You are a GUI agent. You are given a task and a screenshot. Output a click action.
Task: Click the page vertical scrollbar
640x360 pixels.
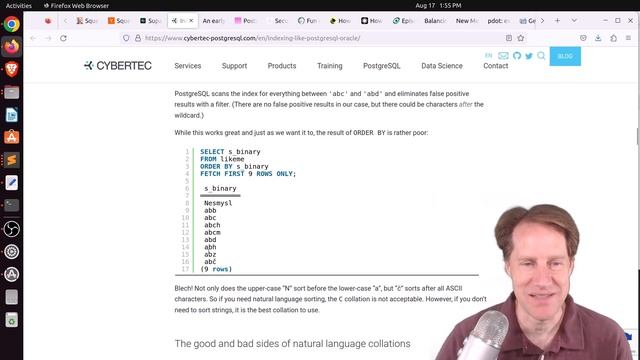point(638,136)
